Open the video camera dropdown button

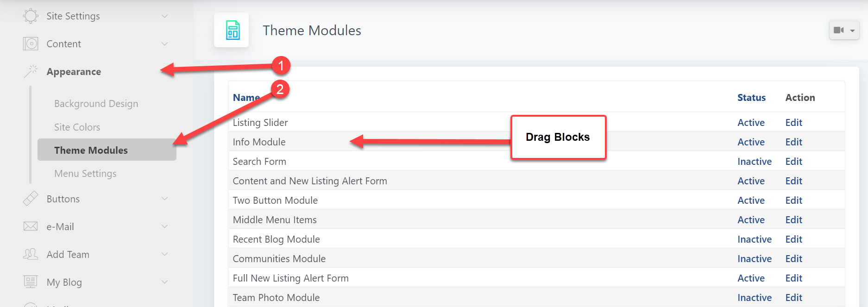click(x=844, y=31)
